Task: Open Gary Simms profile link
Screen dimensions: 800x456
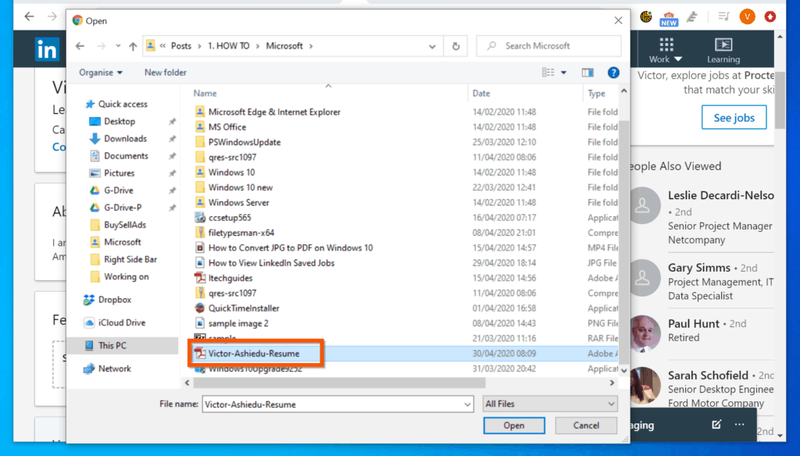Action: click(x=699, y=268)
